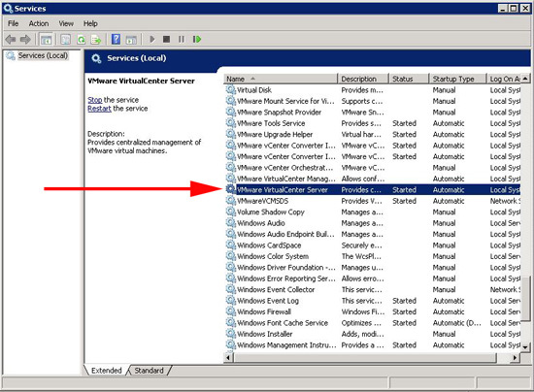Open the Action menu
The height and width of the screenshot is (392, 534).
tap(39, 23)
